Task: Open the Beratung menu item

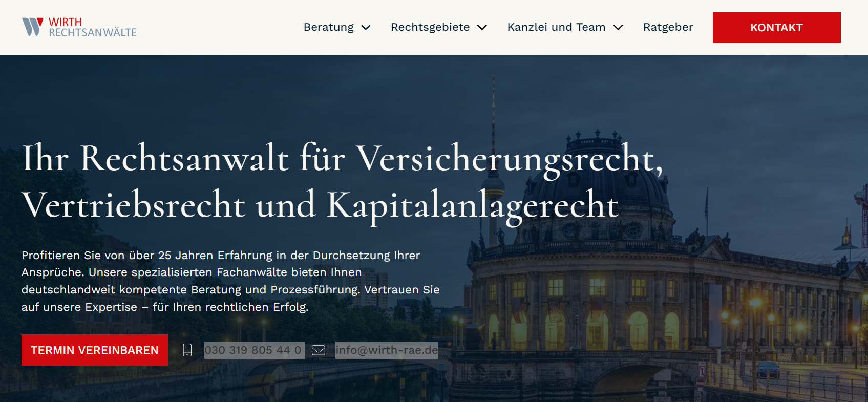Action: 328,27
